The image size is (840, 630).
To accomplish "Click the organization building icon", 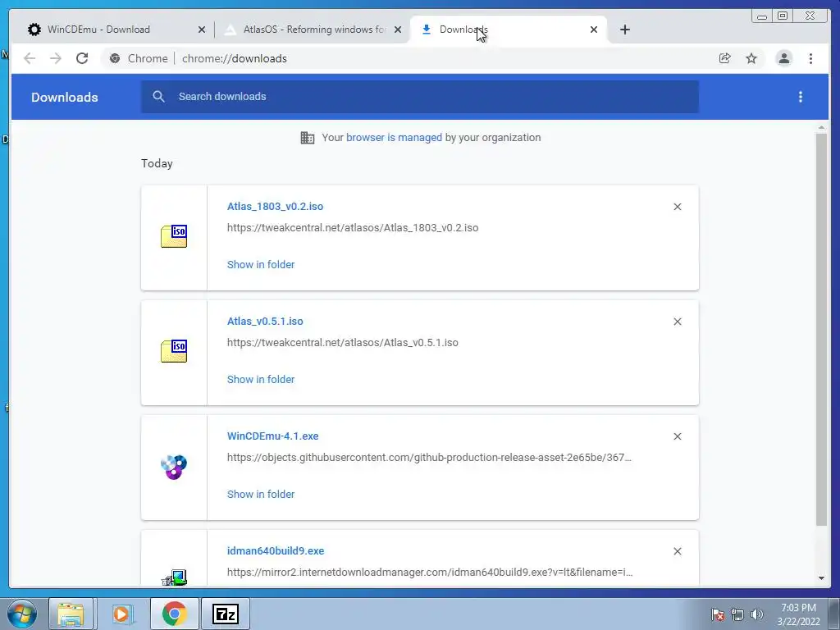I will pyautogui.click(x=307, y=138).
